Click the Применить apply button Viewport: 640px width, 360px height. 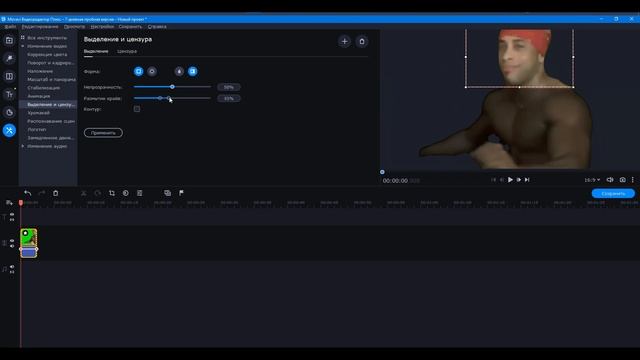[103, 133]
